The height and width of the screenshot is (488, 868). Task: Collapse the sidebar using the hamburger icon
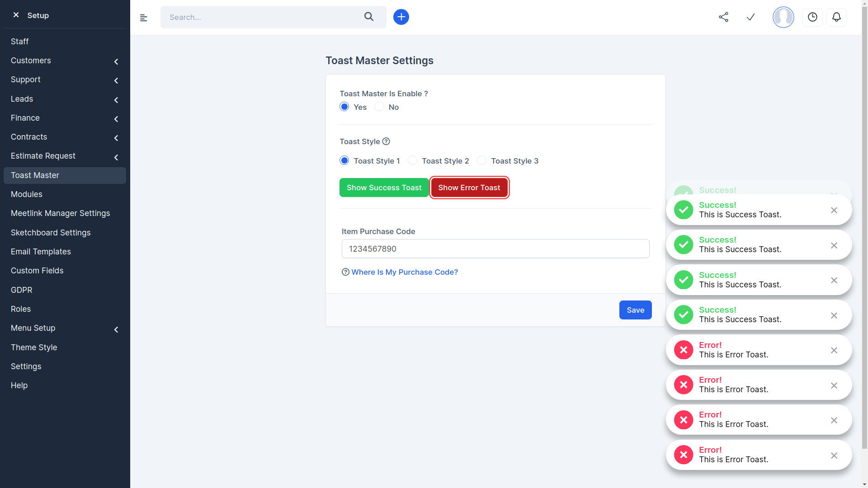[144, 18]
